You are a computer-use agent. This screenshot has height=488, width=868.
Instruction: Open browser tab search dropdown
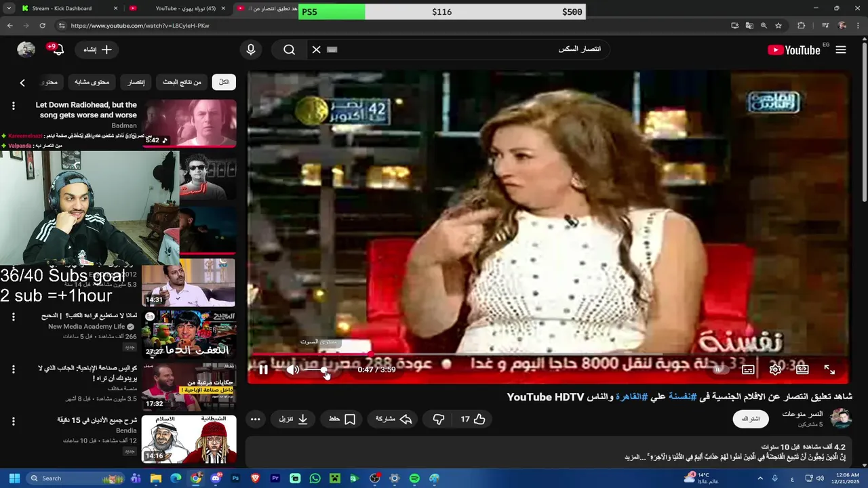[x=9, y=8]
